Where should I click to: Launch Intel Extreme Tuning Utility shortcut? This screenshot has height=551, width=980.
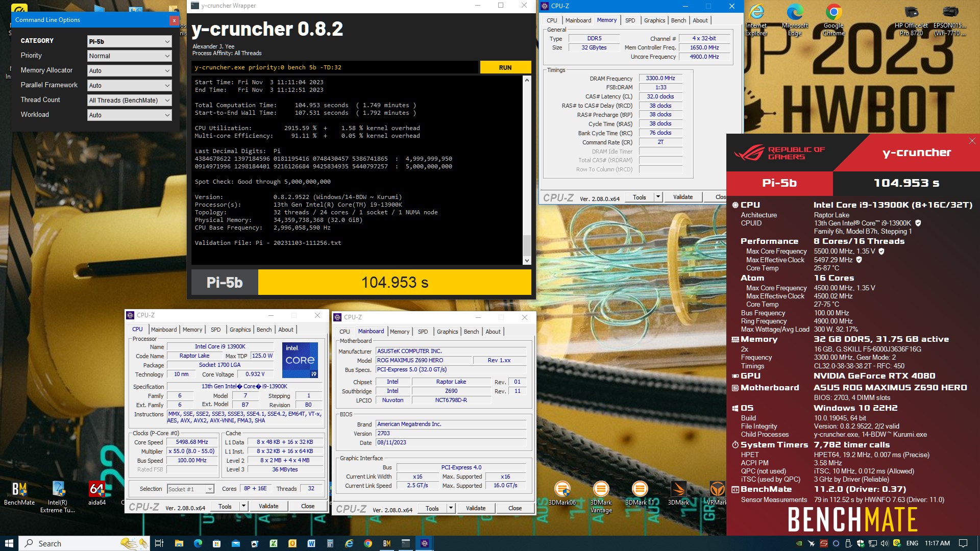click(58, 496)
